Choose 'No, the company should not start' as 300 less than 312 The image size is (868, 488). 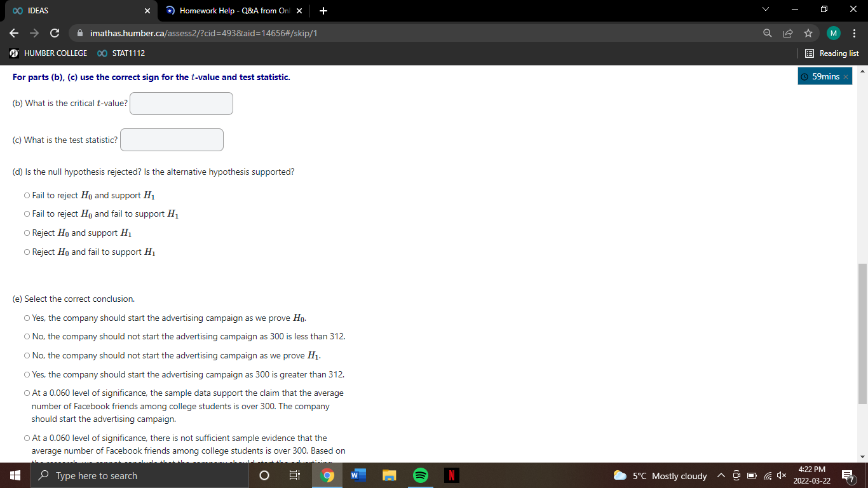[x=26, y=336]
